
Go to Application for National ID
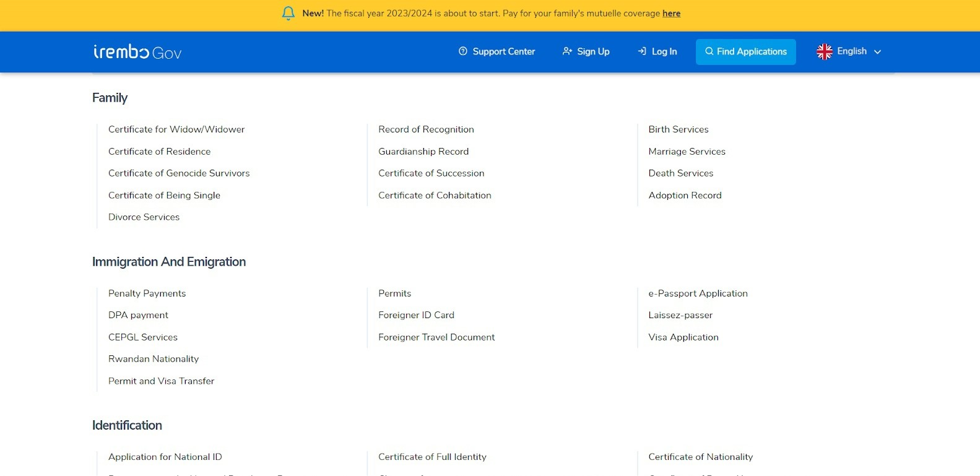[x=165, y=457]
